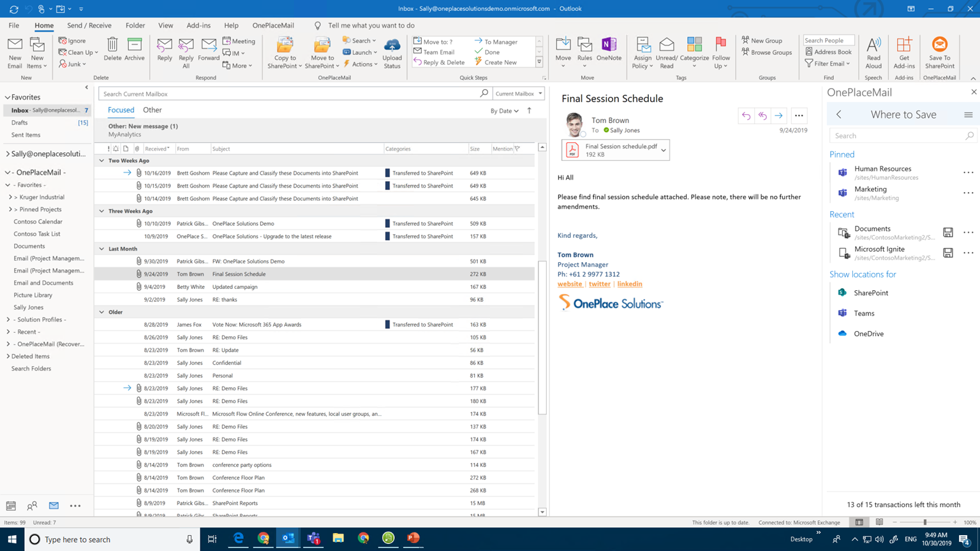Show locations for Teams

(864, 313)
